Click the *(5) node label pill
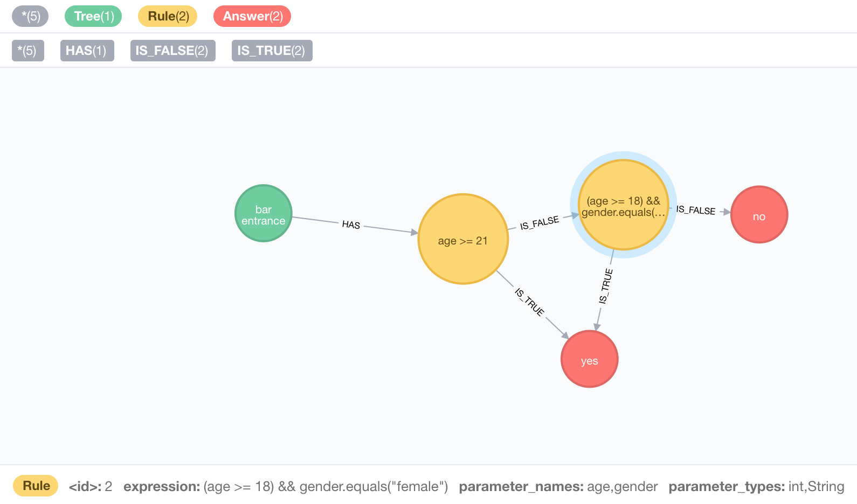Image resolution: width=857 pixels, height=504 pixels. click(x=30, y=16)
